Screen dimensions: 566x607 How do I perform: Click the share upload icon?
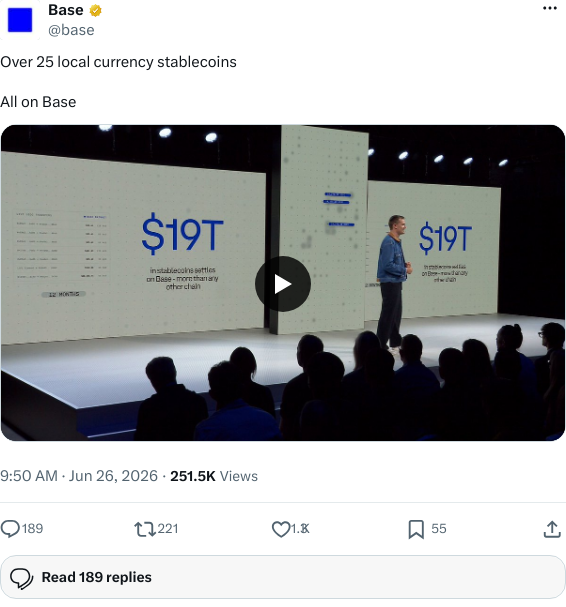[552, 529]
